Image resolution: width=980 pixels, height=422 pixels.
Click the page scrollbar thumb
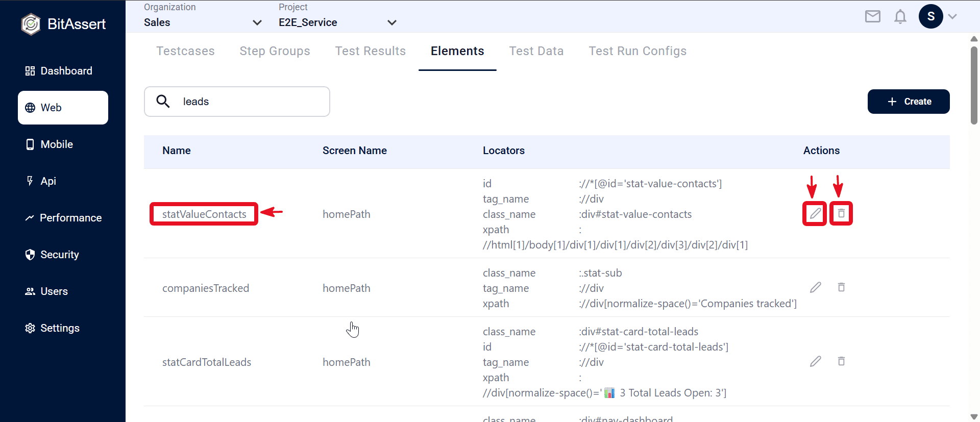[x=974, y=85]
